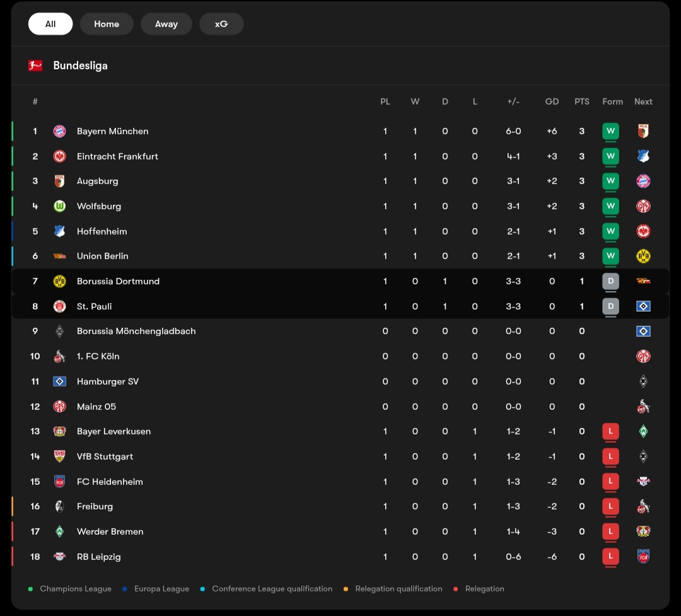
Task: Click Eintracht Frankfurt's club crest
Action: pos(59,156)
